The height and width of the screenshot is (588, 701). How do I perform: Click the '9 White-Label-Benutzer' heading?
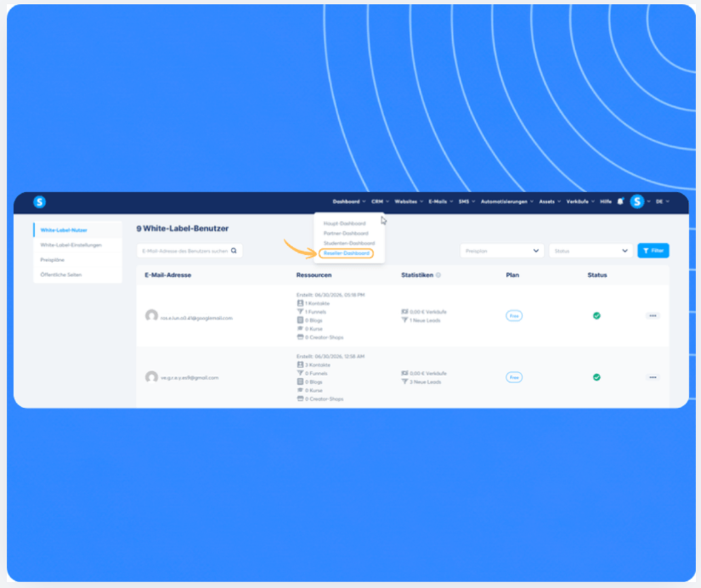click(x=183, y=229)
